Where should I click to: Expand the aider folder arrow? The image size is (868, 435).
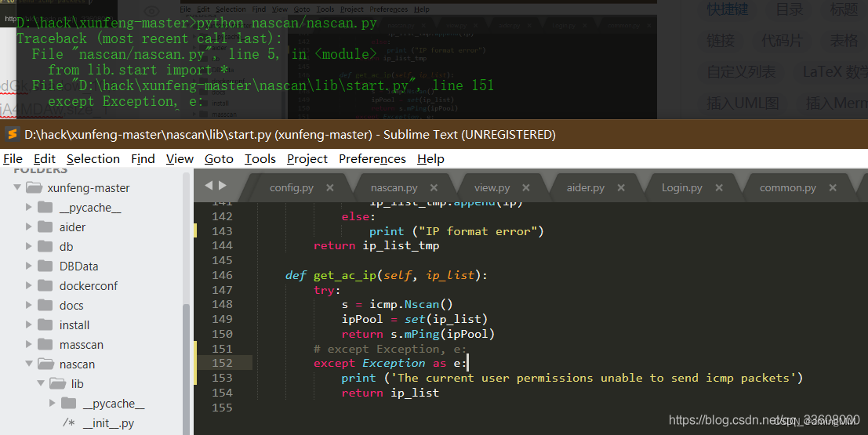coord(29,227)
